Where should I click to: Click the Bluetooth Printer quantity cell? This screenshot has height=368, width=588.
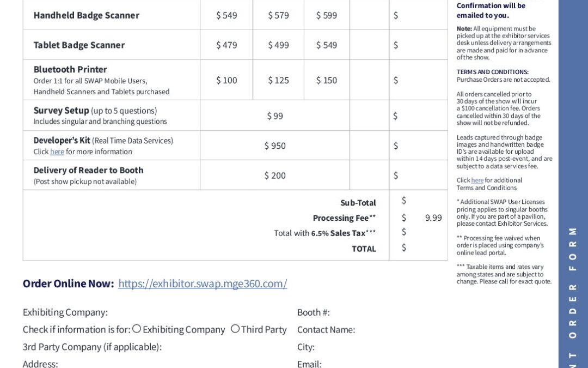pos(369,80)
